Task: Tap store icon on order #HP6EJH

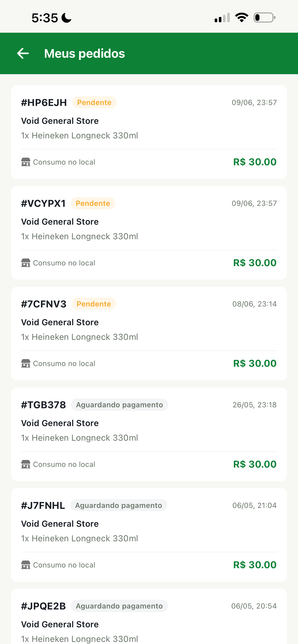Action: pos(26,162)
